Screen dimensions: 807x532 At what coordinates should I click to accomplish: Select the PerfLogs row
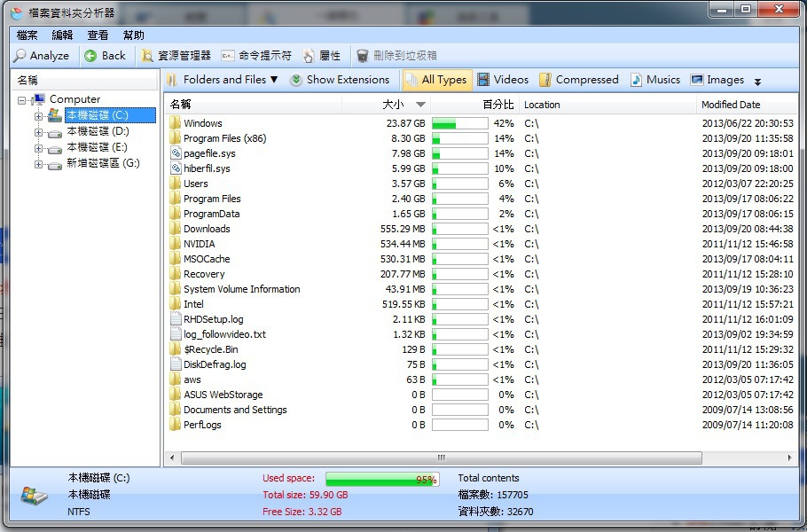tap(202, 425)
